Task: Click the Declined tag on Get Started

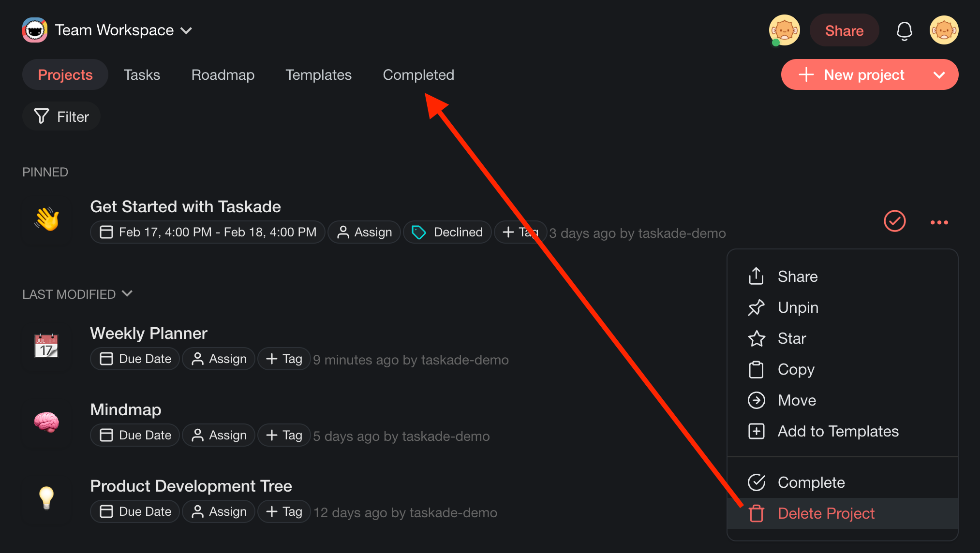Action: pyautogui.click(x=447, y=233)
